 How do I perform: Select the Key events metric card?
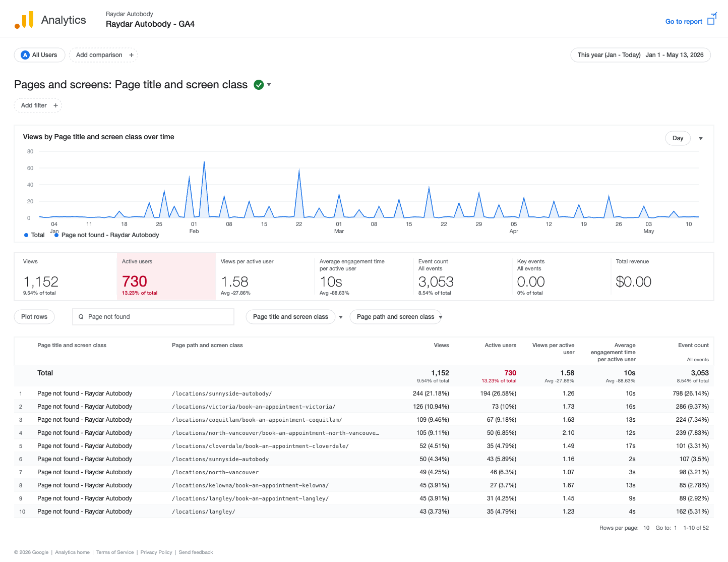(562, 276)
